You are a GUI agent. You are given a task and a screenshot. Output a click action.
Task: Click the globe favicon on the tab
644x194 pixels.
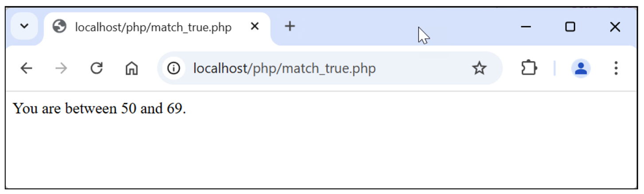[59, 27]
